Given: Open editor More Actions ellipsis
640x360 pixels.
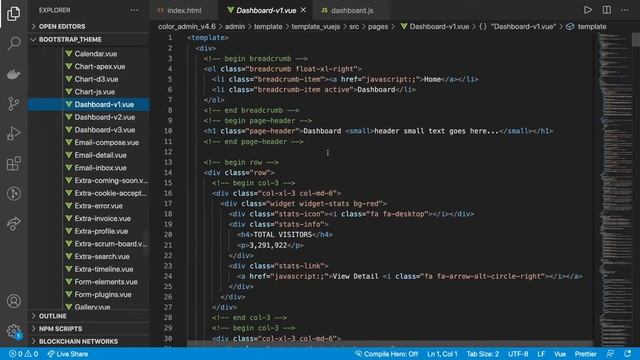Looking at the screenshot, I should pos(625,10).
